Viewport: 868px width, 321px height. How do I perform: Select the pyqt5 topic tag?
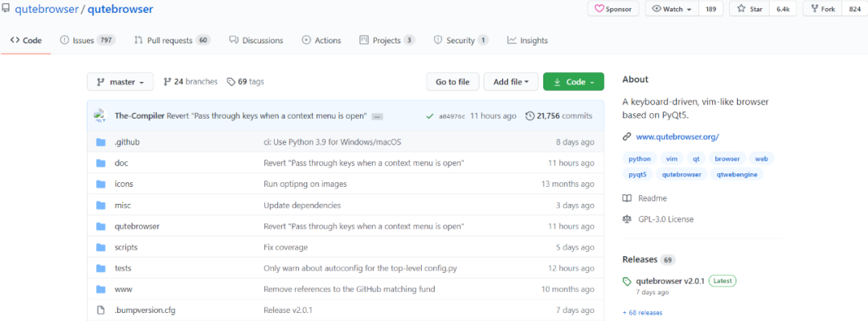tap(637, 174)
